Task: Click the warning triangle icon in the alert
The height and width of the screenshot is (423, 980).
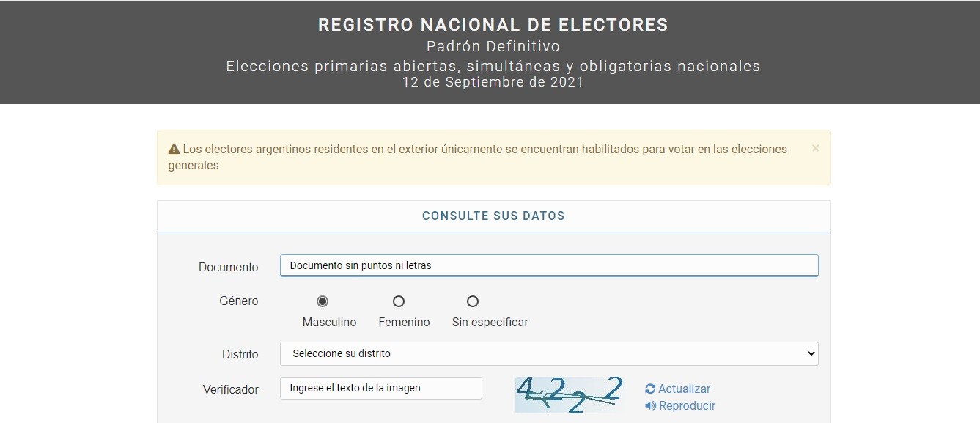Action: pos(174,148)
